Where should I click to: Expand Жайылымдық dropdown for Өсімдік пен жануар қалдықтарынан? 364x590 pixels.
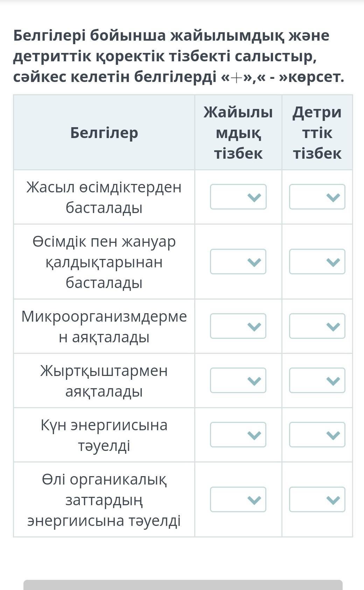tap(238, 262)
